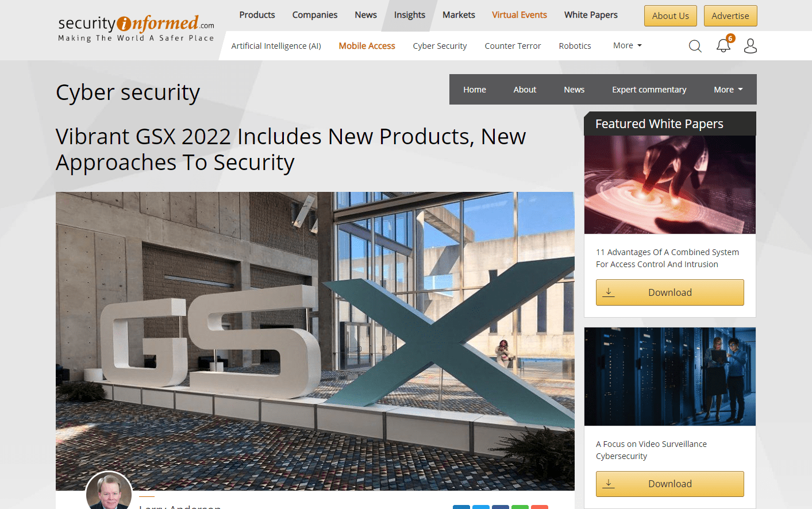Viewport: 812px width, 509px height.
Task: Open the 11 Advantages white paper title
Action: (x=667, y=258)
